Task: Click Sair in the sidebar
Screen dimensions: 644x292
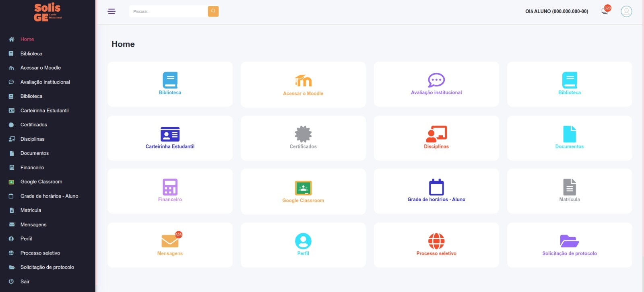Action: (25, 282)
